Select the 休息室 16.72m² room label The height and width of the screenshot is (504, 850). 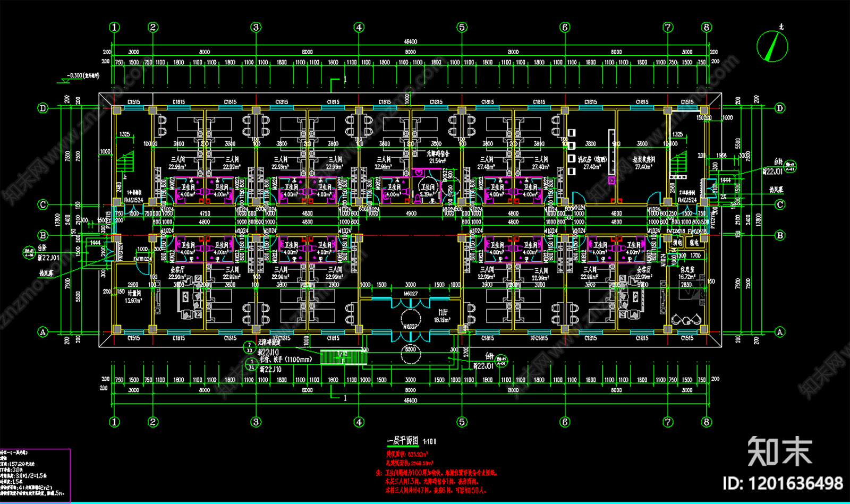click(687, 273)
